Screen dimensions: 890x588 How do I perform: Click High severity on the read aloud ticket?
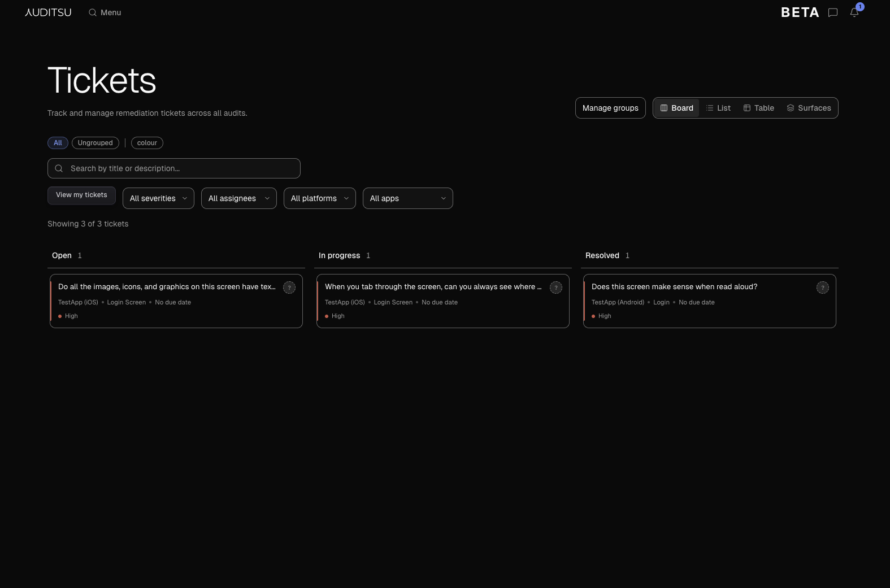click(x=602, y=316)
